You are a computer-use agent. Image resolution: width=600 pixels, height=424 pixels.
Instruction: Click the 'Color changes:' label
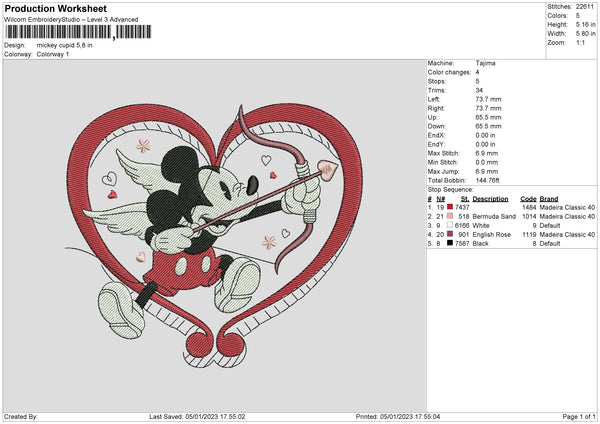(449, 72)
